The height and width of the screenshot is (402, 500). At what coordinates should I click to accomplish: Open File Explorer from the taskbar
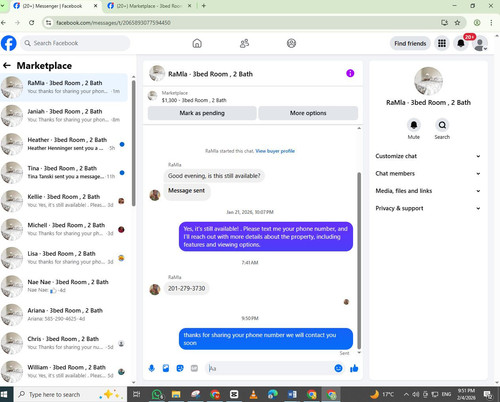(x=176, y=395)
